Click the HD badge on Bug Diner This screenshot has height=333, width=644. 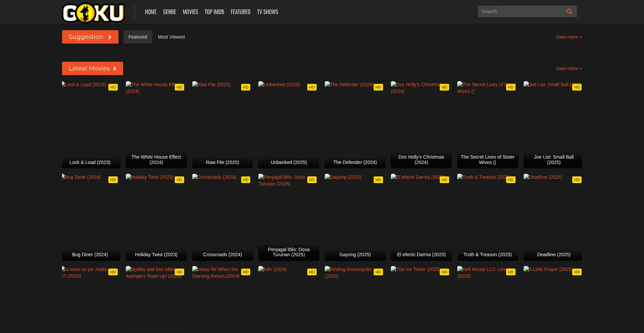[x=113, y=180]
